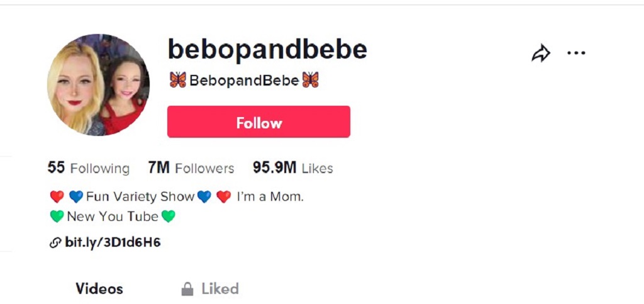View the 55 Following list
Screen dimensions: 644x304
pyautogui.click(x=89, y=168)
